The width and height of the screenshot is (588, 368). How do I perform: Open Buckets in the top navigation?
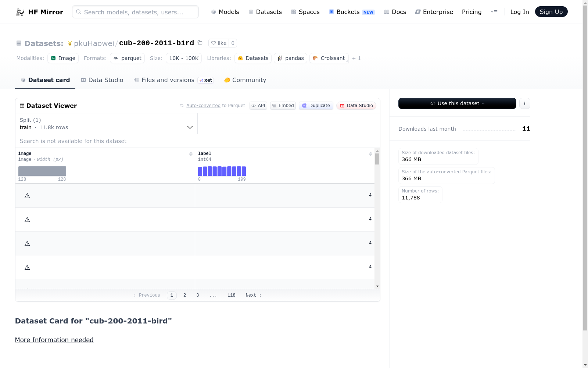351,12
